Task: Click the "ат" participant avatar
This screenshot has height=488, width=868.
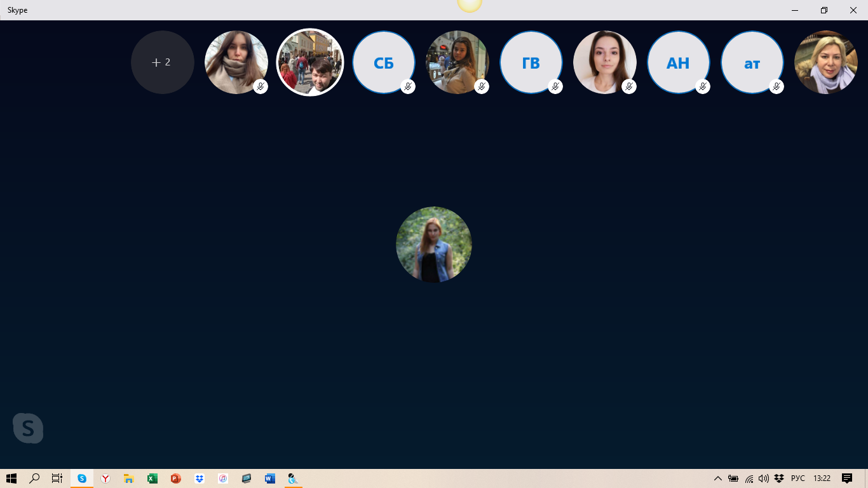Action: (752, 62)
